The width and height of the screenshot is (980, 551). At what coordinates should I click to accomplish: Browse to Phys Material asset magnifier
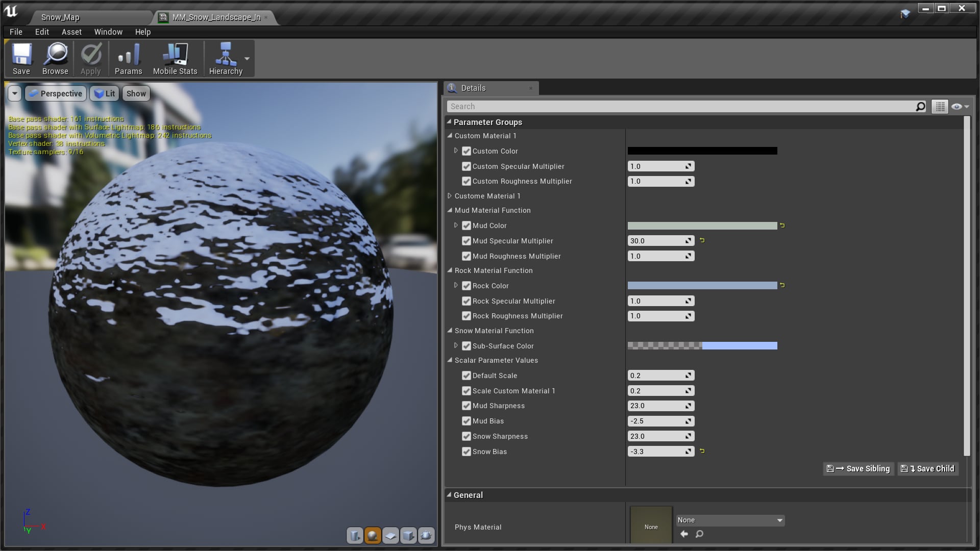pyautogui.click(x=699, y=534)
